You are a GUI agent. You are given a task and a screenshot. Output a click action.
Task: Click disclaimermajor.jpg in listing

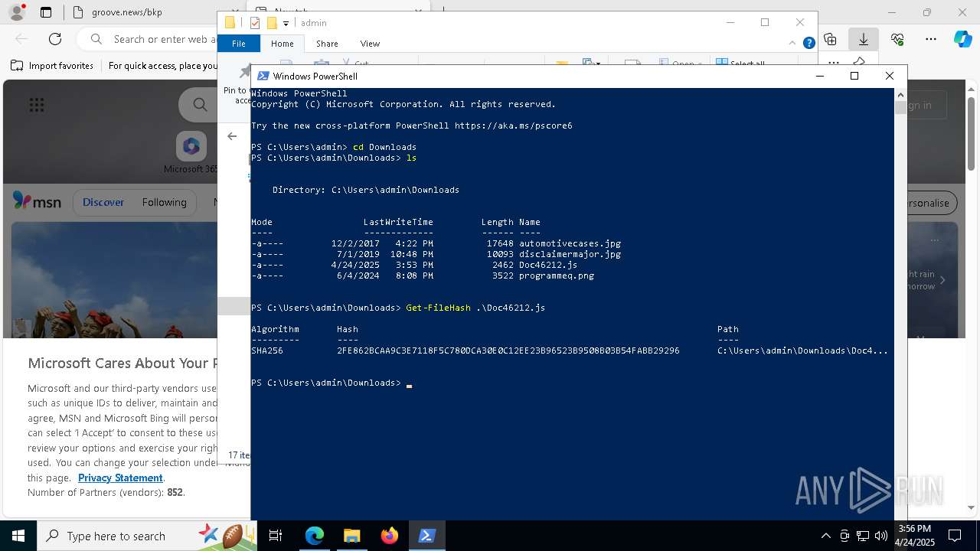pos(570,254)
